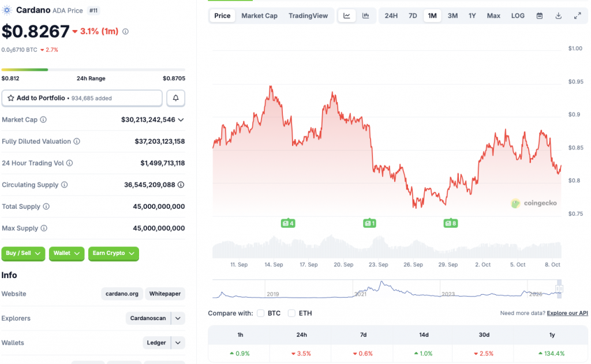Enable BTC comparison checkbox
The height and width of the screenshot is (364, 591).
(x=261, y=313)
